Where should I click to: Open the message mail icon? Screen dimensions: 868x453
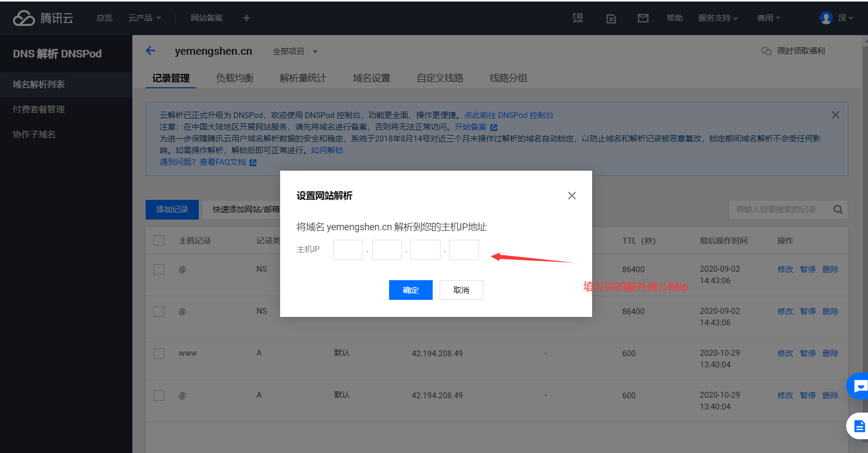coord(643,18)
